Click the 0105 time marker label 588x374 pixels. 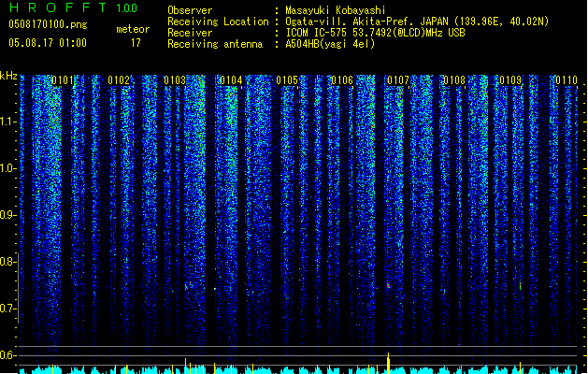(287, 80)
